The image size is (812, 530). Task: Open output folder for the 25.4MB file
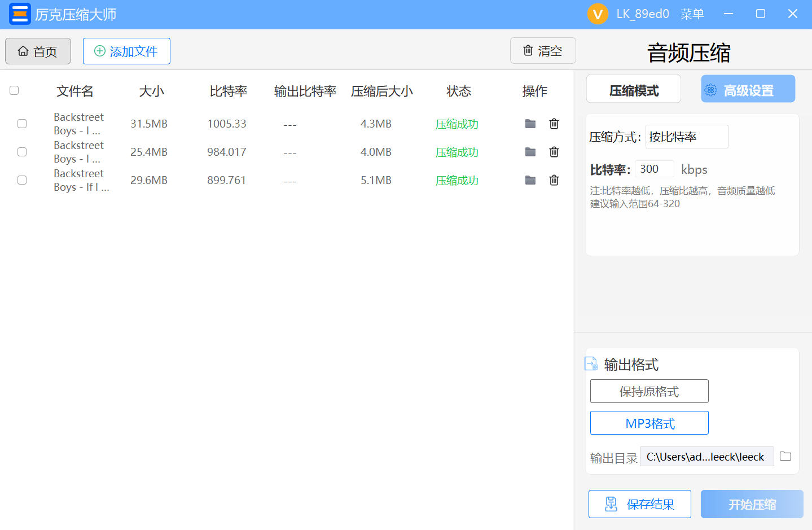(x=530, y=152)
